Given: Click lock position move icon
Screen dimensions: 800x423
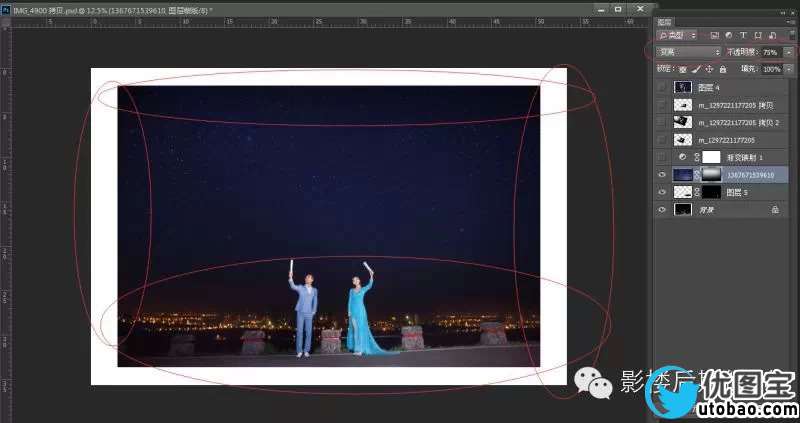Looking at the screenshot, I should click(709, 69).
